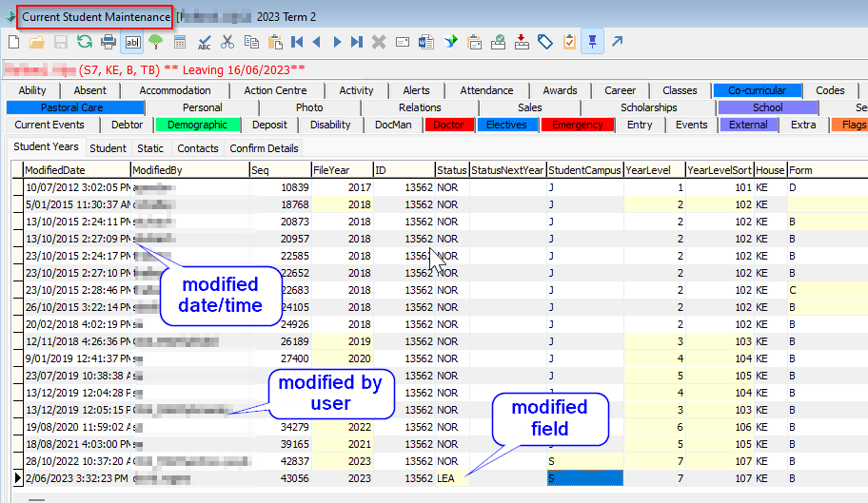The width and height of the screenshot is (868, 503).
Task: Click the spell check ABC icon
Action: pos(204,42)
